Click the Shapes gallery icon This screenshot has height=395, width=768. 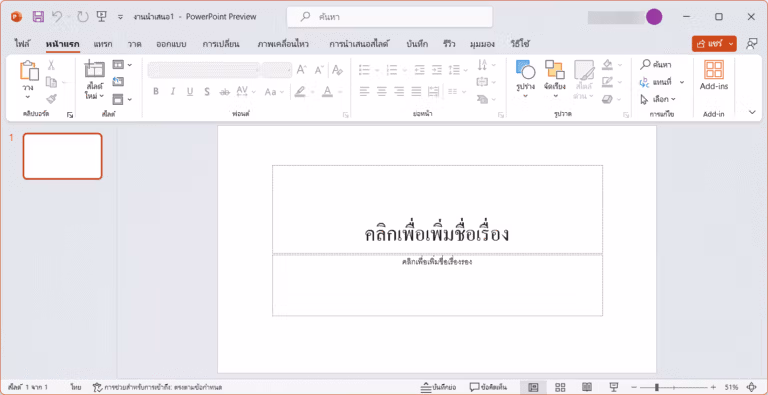[x=525, y=70]
